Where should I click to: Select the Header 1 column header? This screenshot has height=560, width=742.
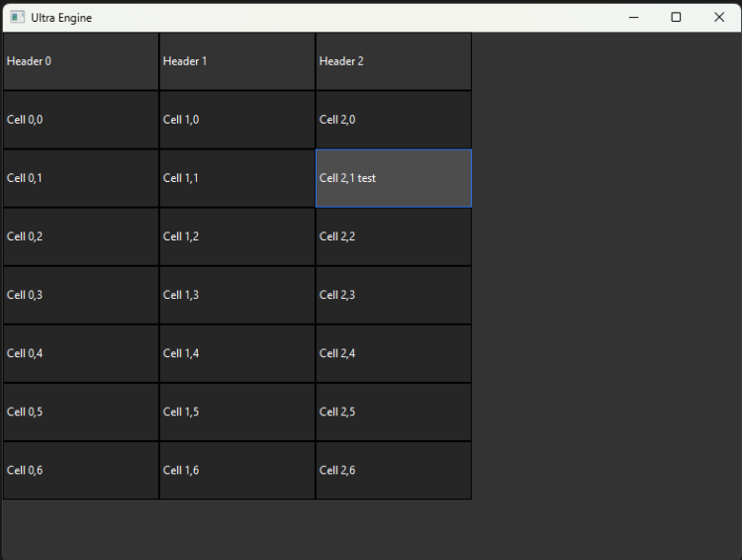pos(236,61)
